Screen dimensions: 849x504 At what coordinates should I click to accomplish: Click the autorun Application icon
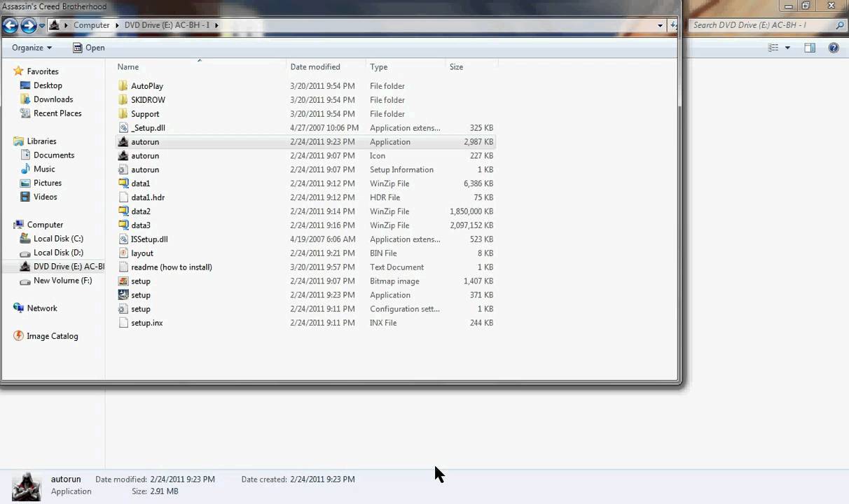(123, 142)
